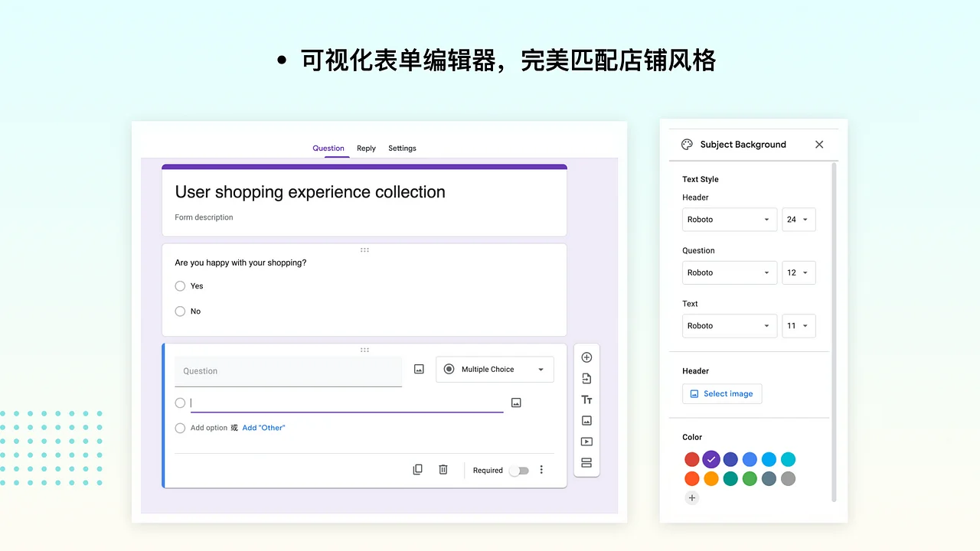Add a title and description block
Viewport: 980px width, 551px height.
[x=586, y=399]
